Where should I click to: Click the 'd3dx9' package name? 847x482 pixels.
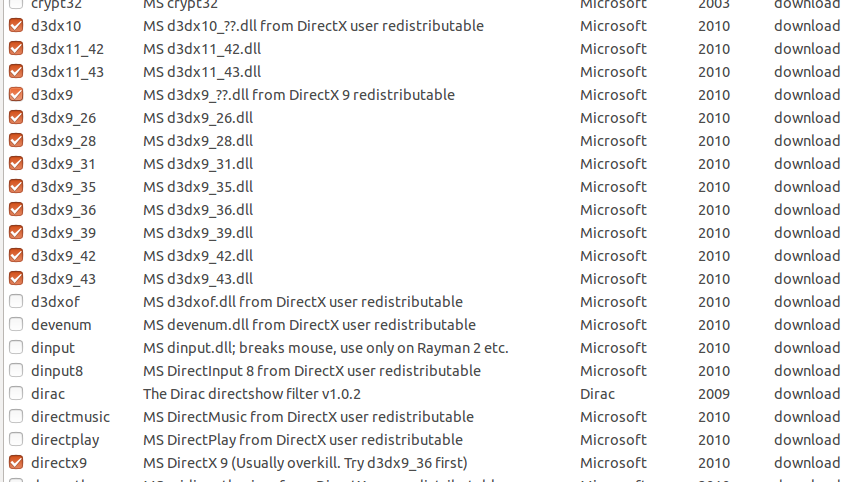tap(52, 95)
